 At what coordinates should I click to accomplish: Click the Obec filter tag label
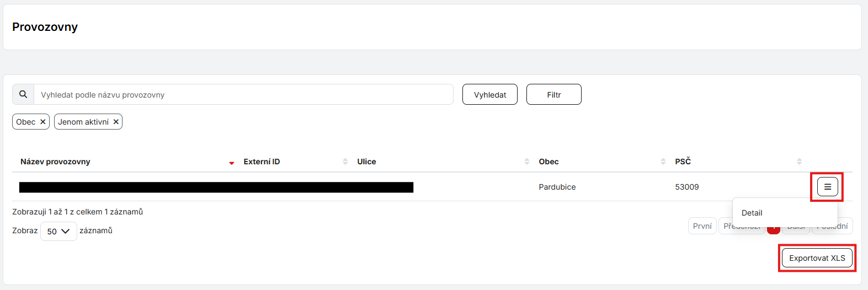coord(25,122)
